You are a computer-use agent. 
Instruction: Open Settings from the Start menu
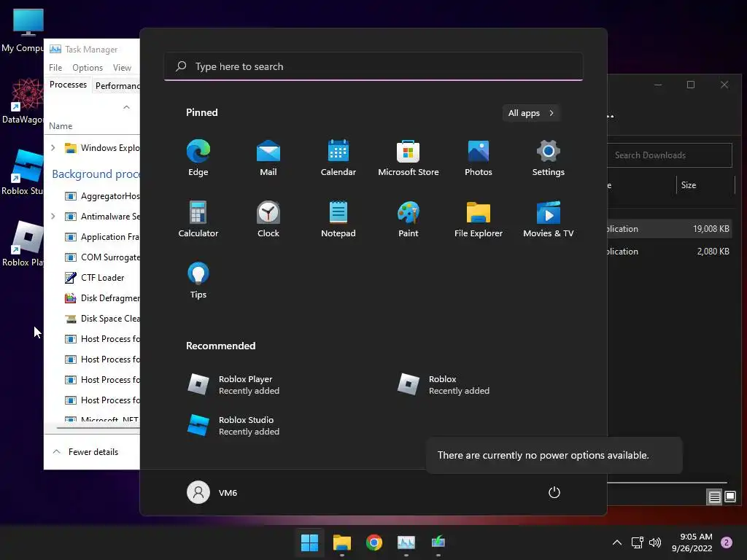(x=549, y=157)
